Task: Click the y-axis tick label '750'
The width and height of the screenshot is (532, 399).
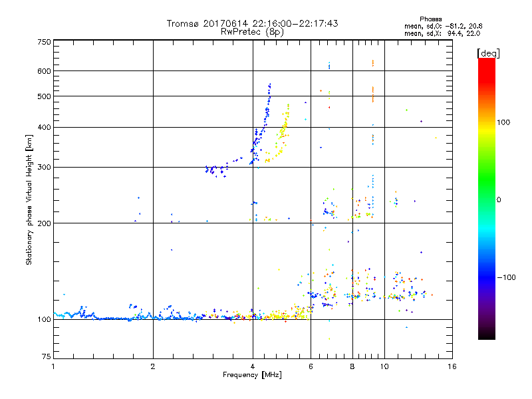Action: click(44, 42)
